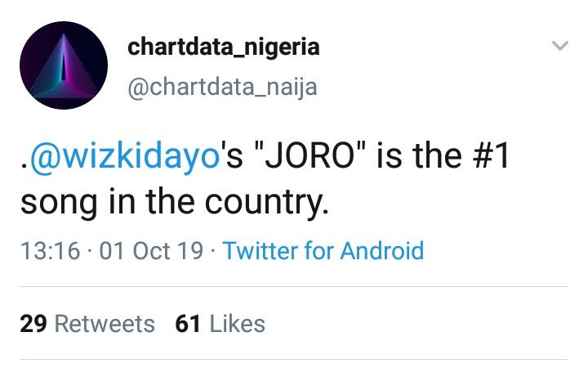Click the @chartdata_naija handle
The height and width of the screenshot is (368, 588).
[x=222, y=86]
